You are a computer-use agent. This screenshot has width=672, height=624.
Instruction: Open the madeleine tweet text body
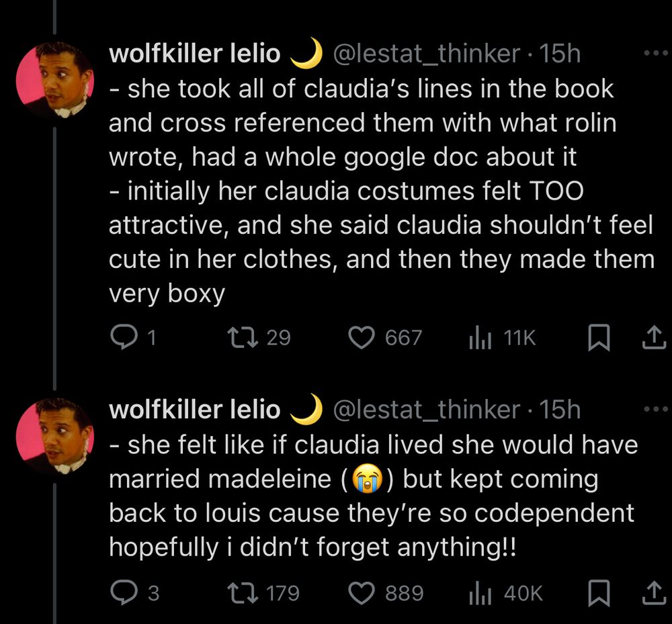pyautogui.click(x=373, y=496)
